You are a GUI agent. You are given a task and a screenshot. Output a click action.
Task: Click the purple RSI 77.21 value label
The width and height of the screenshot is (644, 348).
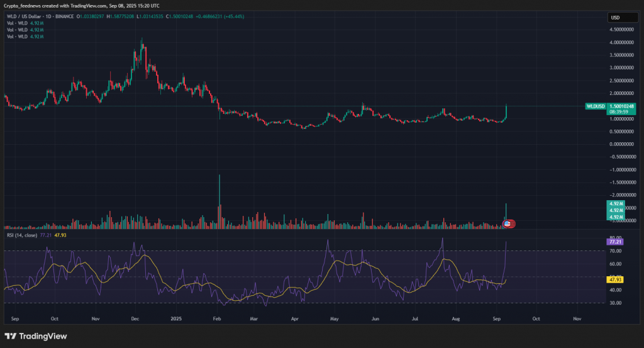point(616,241)
